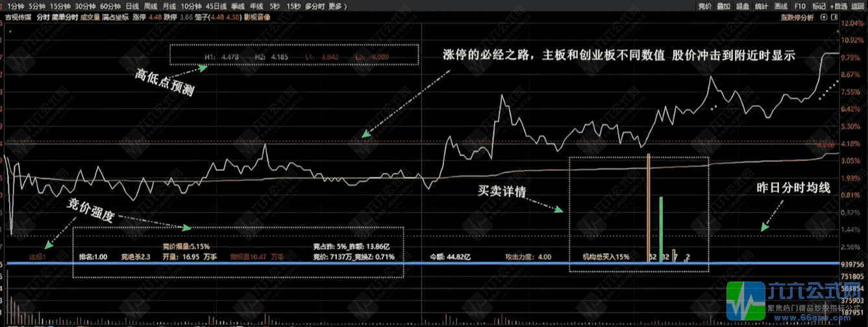The width and height of the screenshot is (868, 327).
Task: Open the 年线 yearly chart tab
Action: 256,6
